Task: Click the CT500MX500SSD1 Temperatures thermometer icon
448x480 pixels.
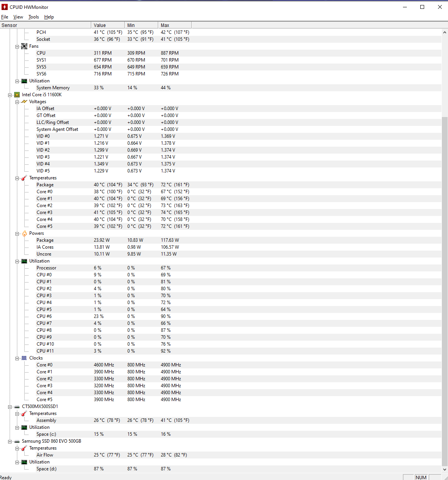Action: pyautogui.click(x=24, y=413)
